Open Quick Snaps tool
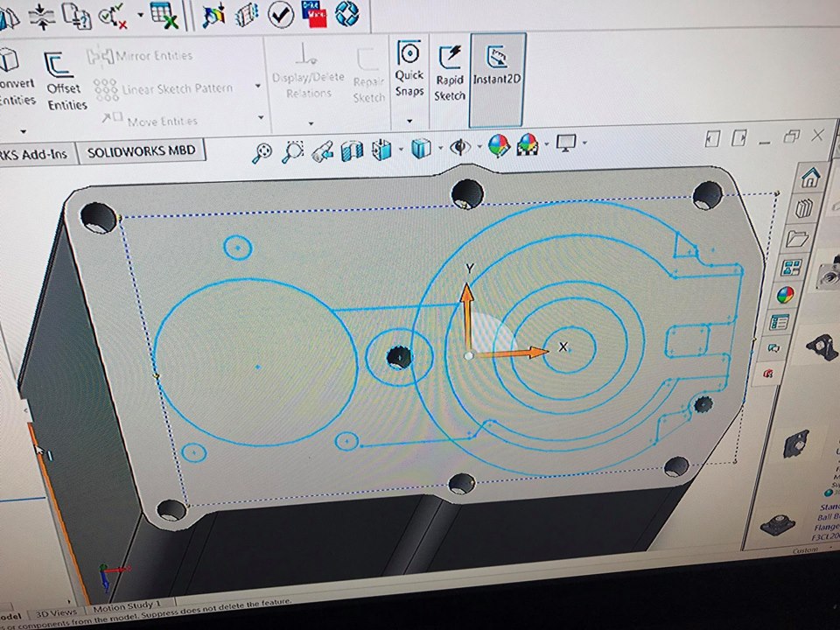The image size is (840, 630). 409,70
